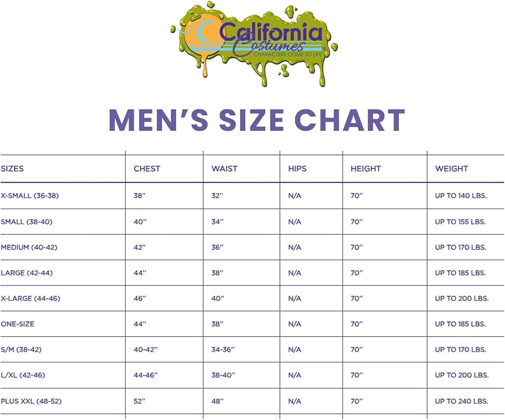Click the 52" chest value for Plus XXL

[140, 401]
